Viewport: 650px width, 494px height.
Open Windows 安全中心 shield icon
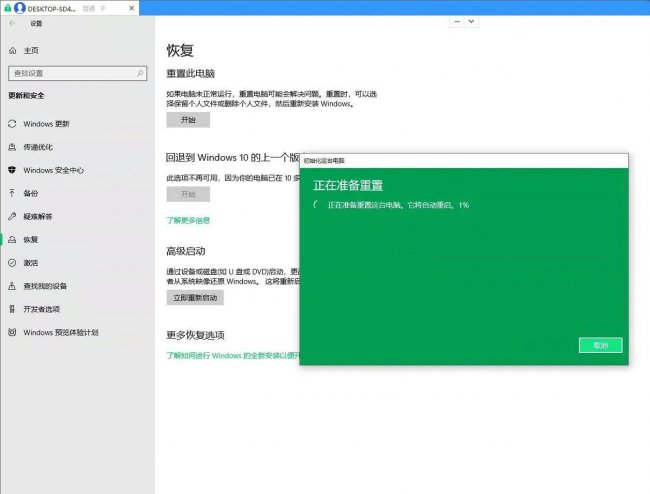point(12,170)
